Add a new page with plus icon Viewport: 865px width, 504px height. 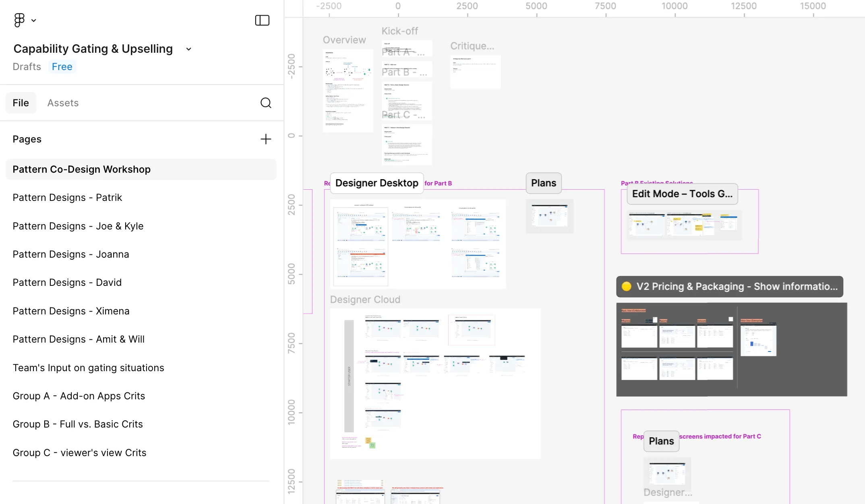tap(266, 139)
